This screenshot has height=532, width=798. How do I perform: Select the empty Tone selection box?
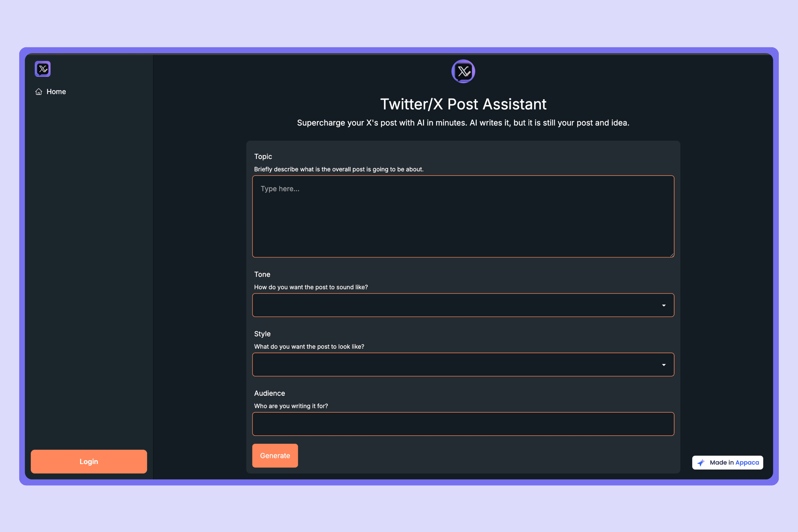[463, 305]
